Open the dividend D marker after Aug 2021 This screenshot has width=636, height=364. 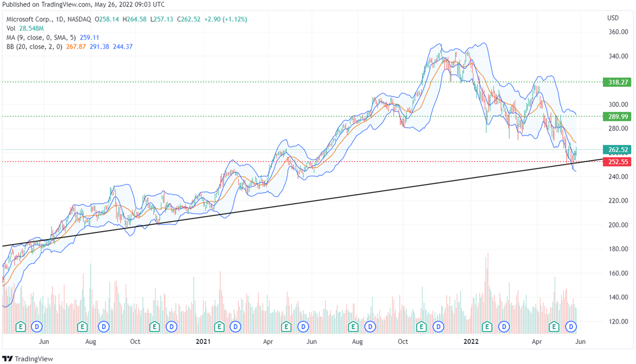tap(370, 327)
